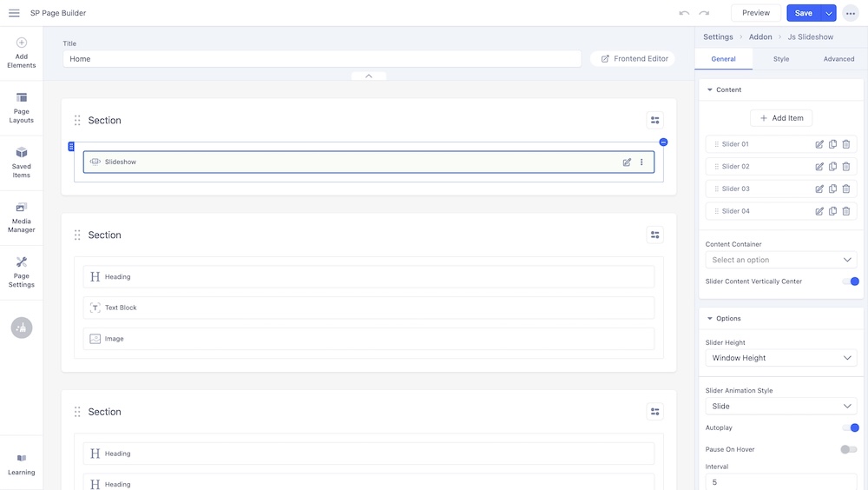Disable the Autoplay toggle
Screen dimensions: 868x490
pyautogui.click(x=849, y=428)
